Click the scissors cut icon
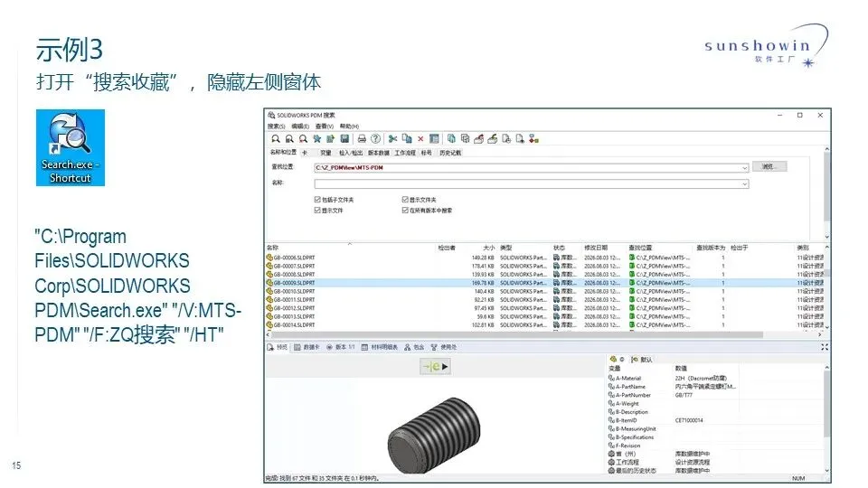The width and height of the screenshot is (868, 488). (392, 139)
